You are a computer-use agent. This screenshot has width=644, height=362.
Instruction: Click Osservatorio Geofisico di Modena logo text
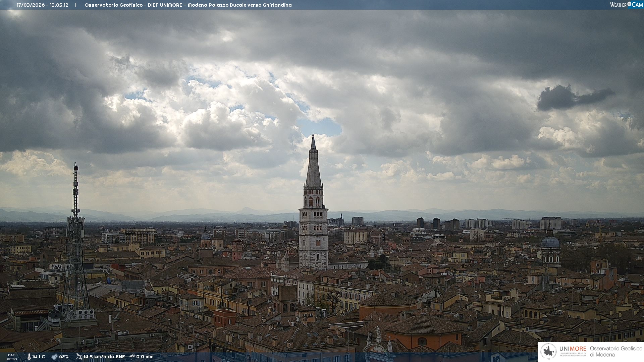[616, 351]
